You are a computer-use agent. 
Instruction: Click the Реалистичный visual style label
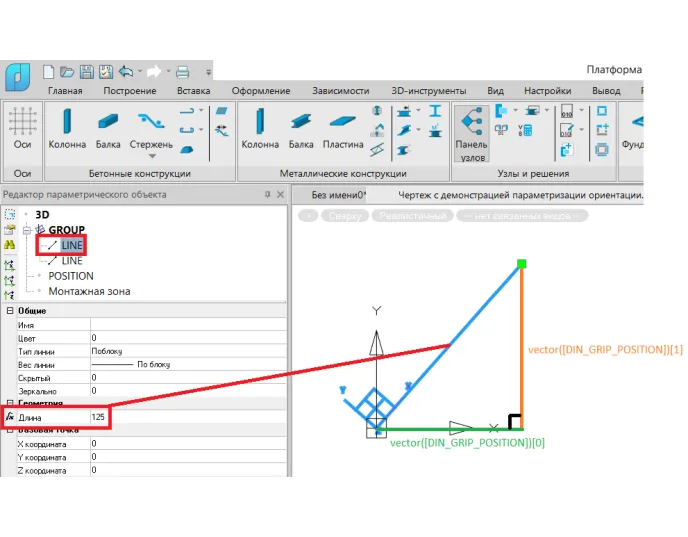(x=412, y=216)
